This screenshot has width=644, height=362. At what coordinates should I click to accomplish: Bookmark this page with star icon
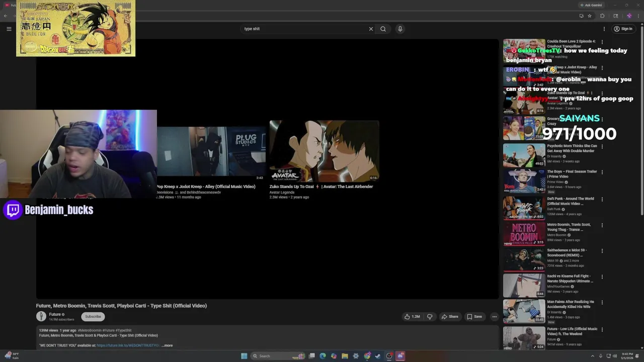[x=590, y=16]
